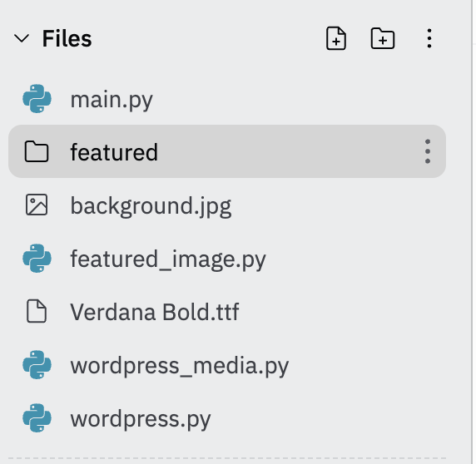Click the document icon beside Verdana Bold.ttf

[x=37, y=311]
